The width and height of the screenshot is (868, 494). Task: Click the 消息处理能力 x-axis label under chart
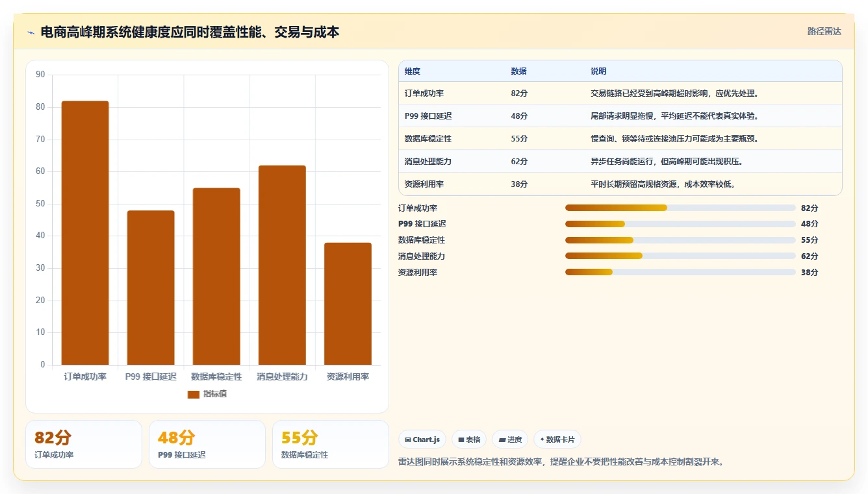click(x=282, y=377)
